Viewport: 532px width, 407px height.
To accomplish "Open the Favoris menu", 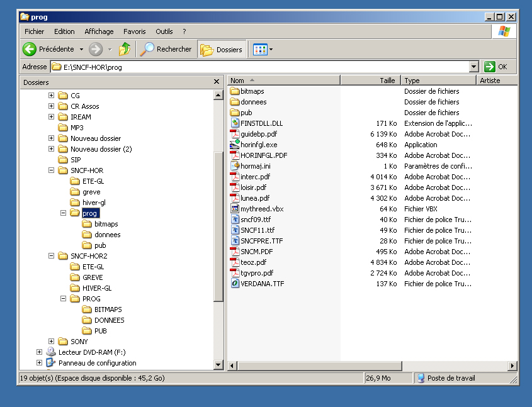I will pyautogui.click(x=134, y=31).
